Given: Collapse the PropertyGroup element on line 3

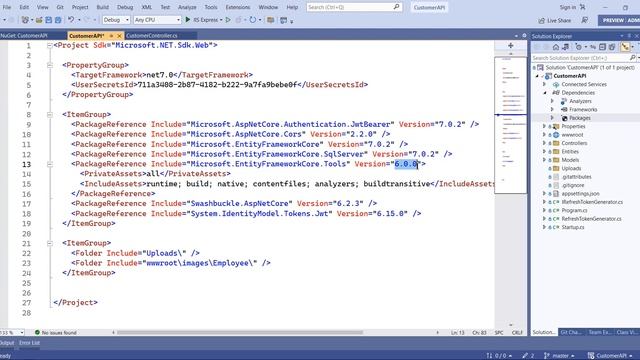Looking at the screenshot, I should pyautogui.click(x=49, y=65).
